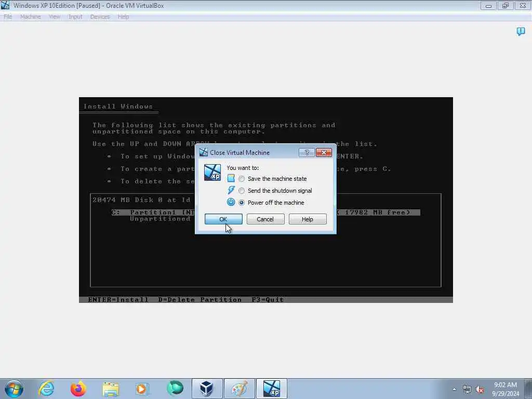
Task: Open the File menu
Action: click(x=8, y=17)
